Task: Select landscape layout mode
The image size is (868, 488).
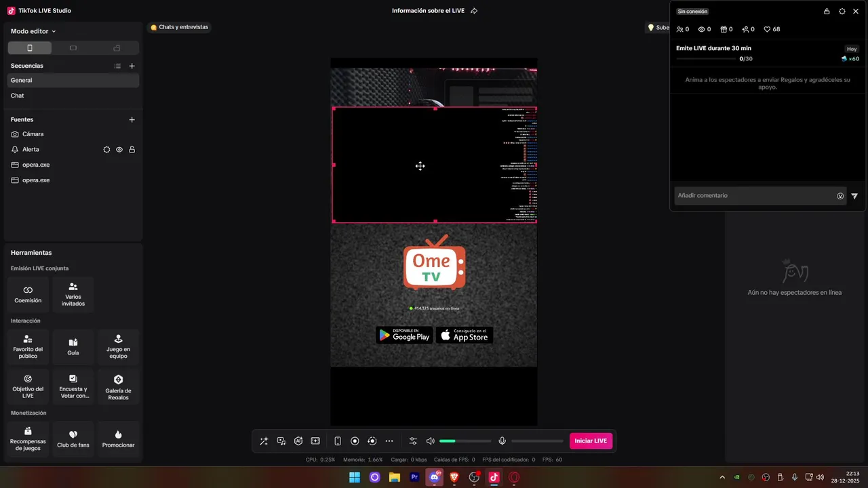Action: [x=73, y=48]
